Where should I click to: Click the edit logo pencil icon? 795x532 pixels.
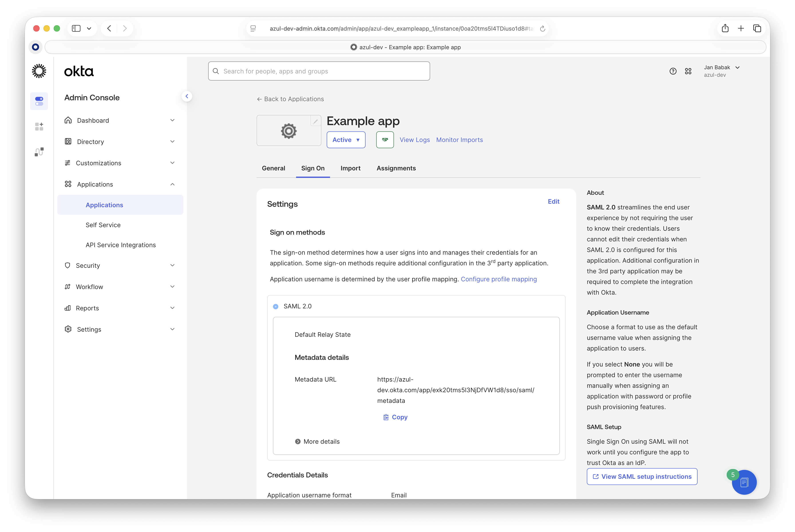(315, 121)
